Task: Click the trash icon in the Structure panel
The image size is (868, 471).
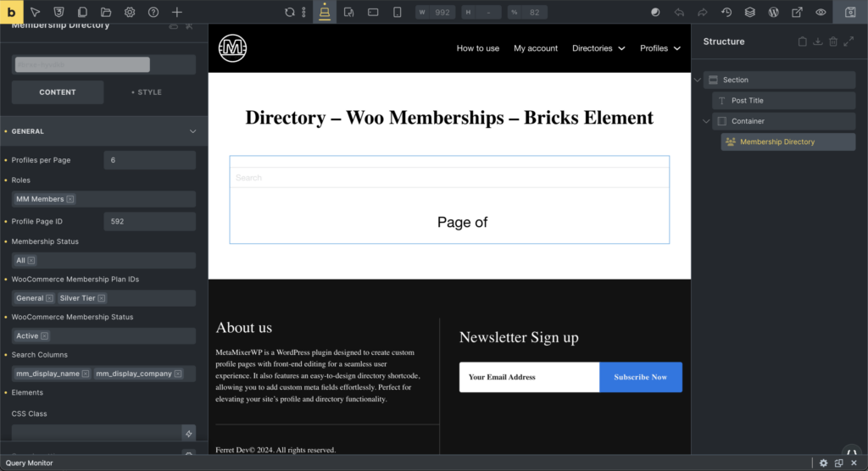Action: (833, 42)
